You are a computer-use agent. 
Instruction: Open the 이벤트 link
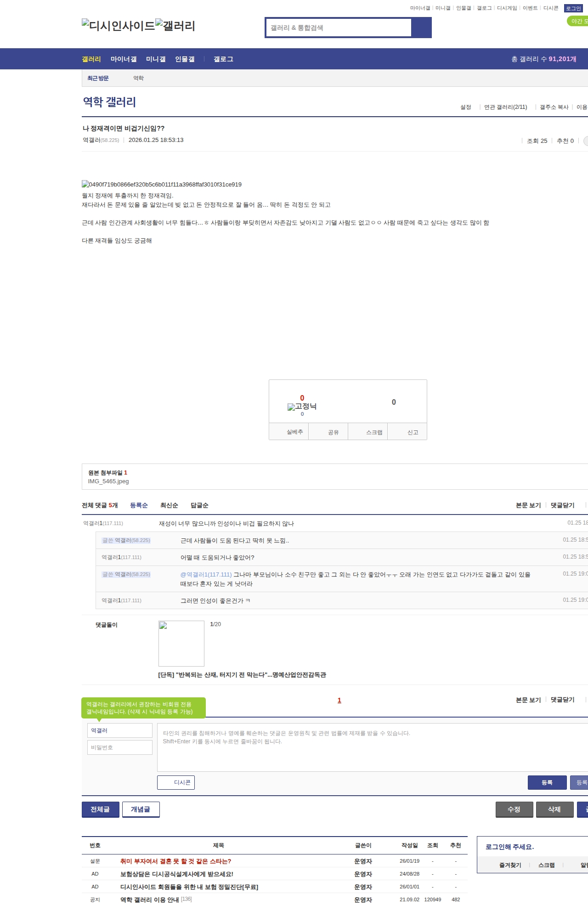[530, 8]
